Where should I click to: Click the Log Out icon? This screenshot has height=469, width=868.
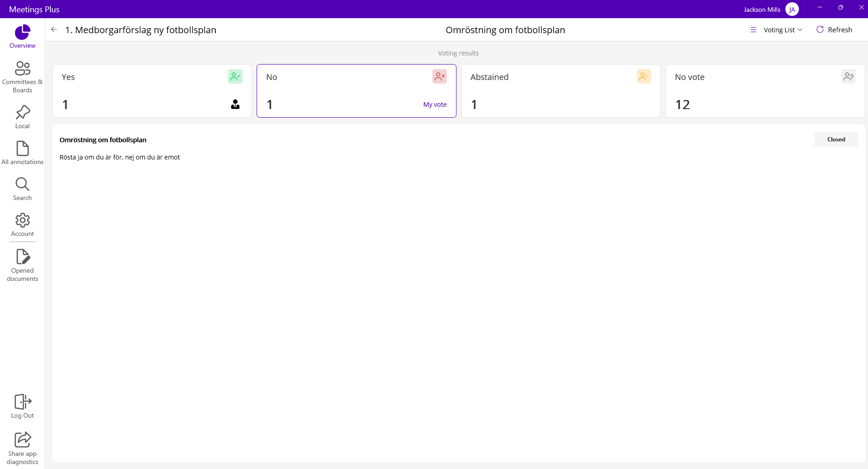23,402
